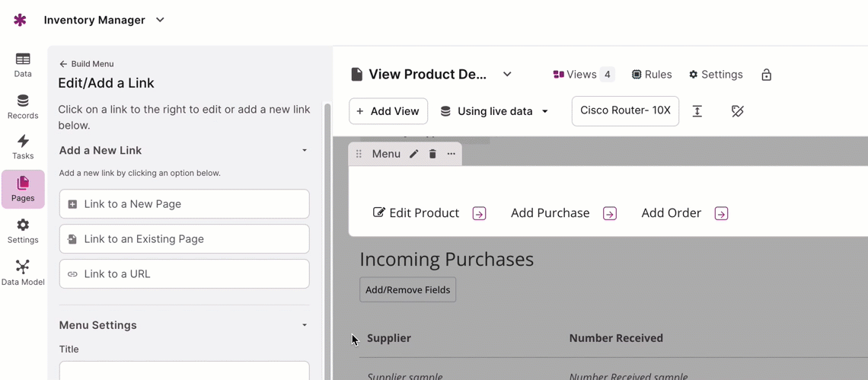Open Data Model in sidebar
The height and width of the screenshot is (380, 868).
point(23,273)
